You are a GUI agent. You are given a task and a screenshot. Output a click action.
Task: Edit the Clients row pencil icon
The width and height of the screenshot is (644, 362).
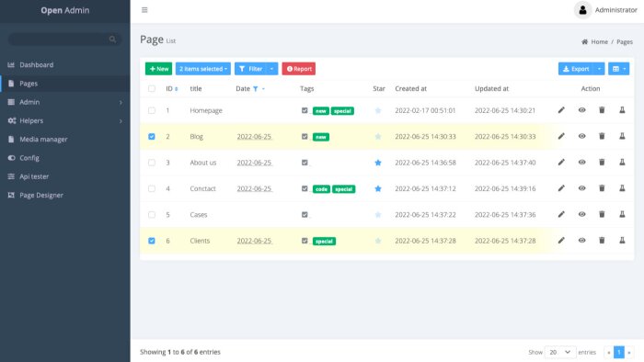tap(561, 240)
